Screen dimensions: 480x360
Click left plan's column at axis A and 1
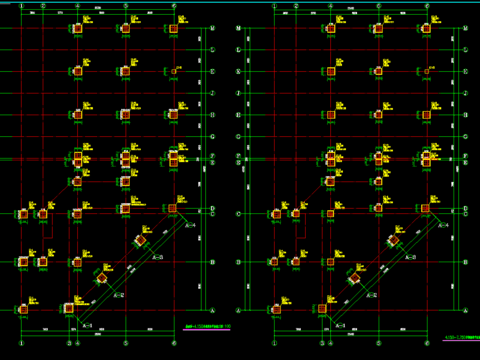[x=23, y=310]
